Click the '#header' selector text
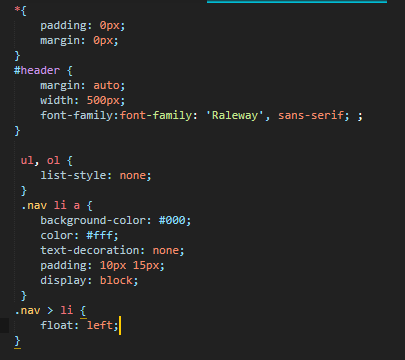 point(37,70)
